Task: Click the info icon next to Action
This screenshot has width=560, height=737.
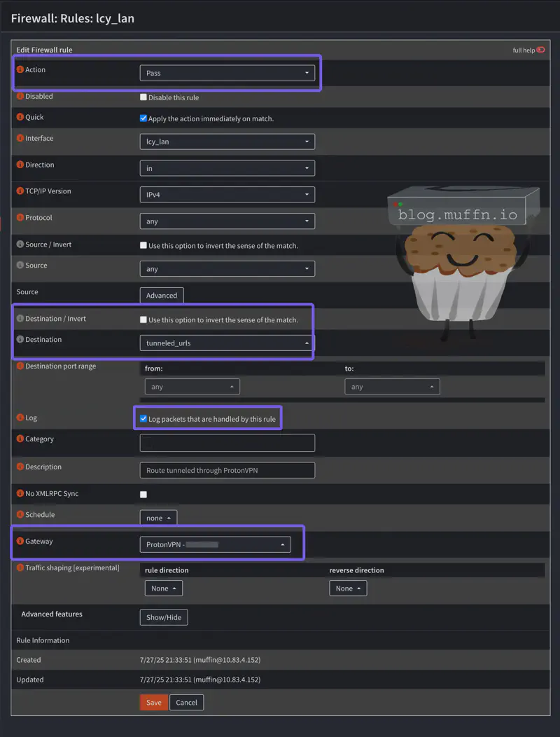Action: click(x=20, y=70)
